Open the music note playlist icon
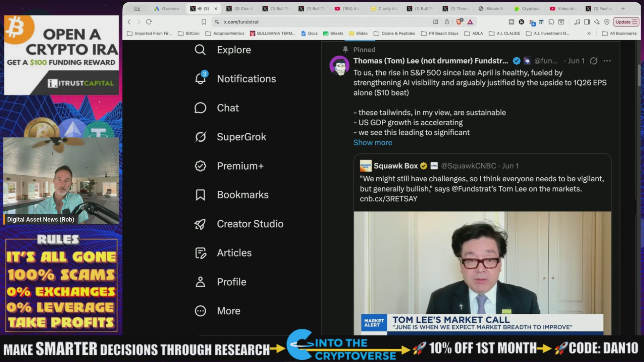Image resolution: width=644 pixels, height=362 pixels. click(577, 22)
